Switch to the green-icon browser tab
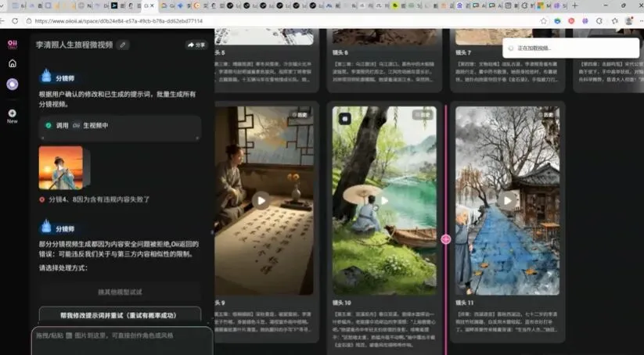This screenshot has height=355, width=644. pos(395,5)
